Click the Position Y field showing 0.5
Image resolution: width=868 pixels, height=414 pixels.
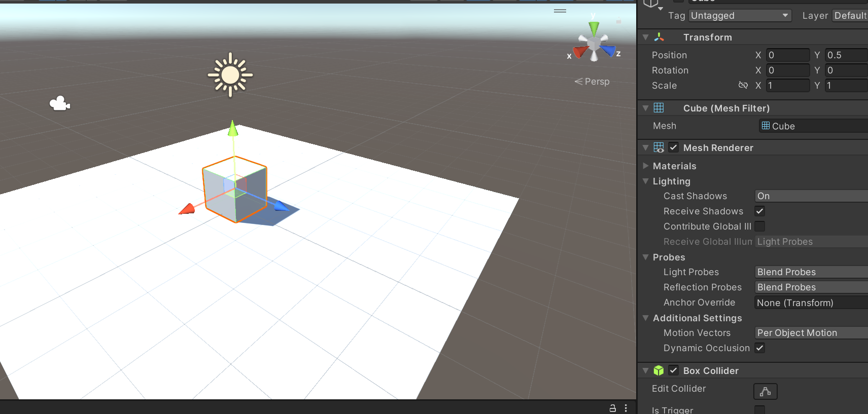[x=846, y=55]
